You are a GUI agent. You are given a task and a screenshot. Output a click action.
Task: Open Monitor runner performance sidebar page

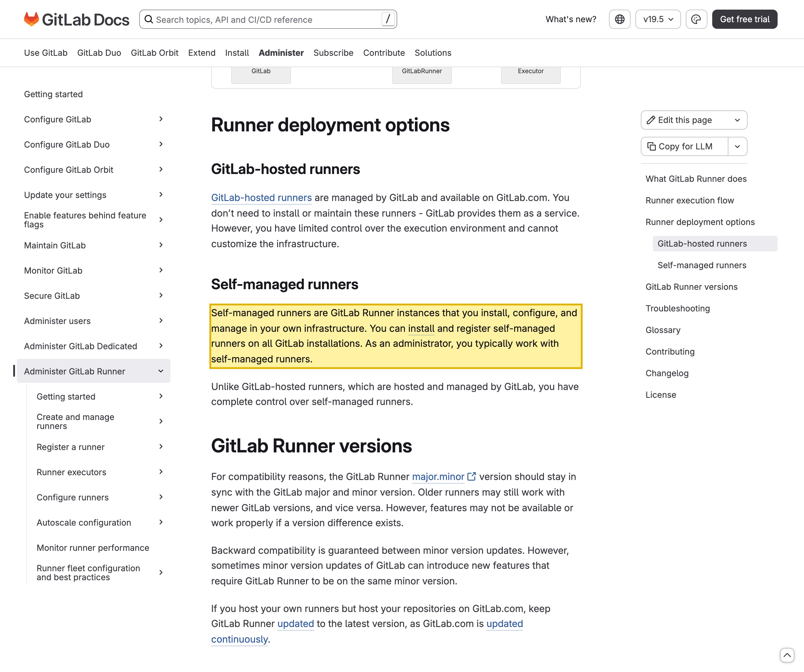(93, 547)
